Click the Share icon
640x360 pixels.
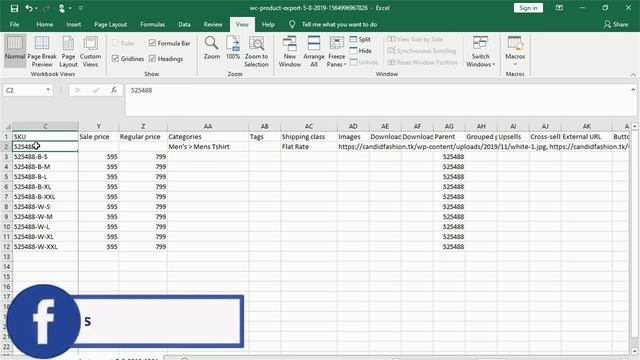(607, 24)
